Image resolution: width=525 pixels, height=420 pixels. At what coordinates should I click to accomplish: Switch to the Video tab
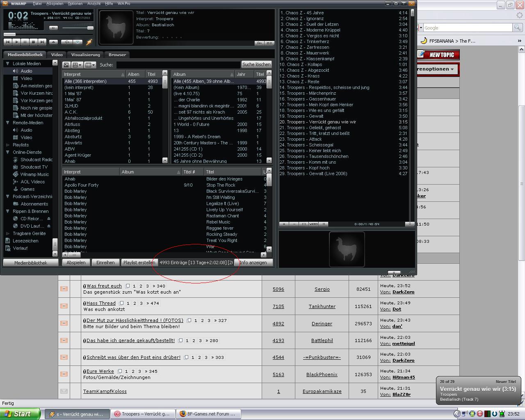(x=57, y=55)
